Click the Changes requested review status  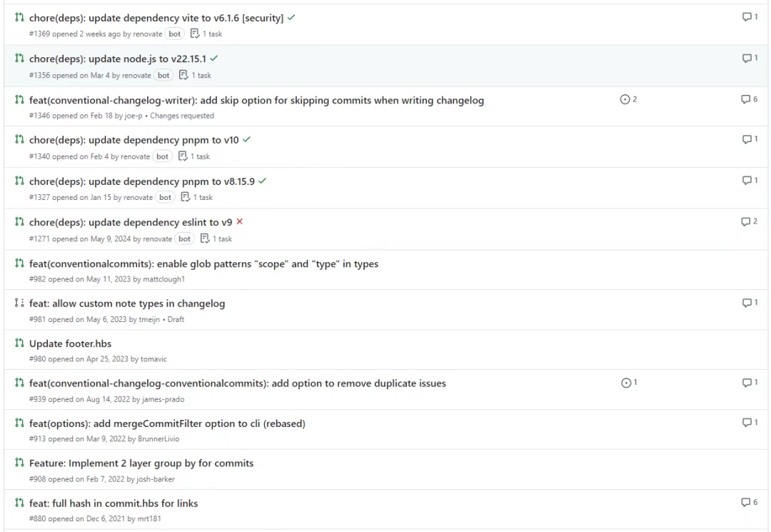pos(182,116)
